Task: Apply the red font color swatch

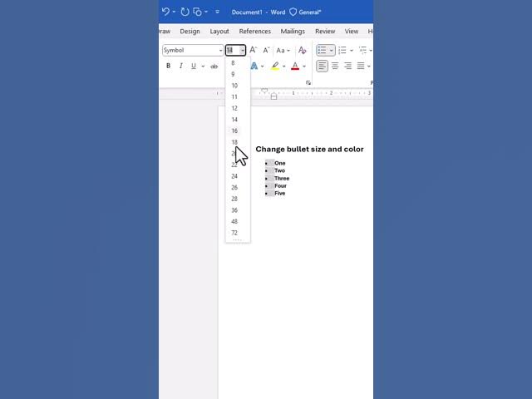Action: click(x=295, y=66)
